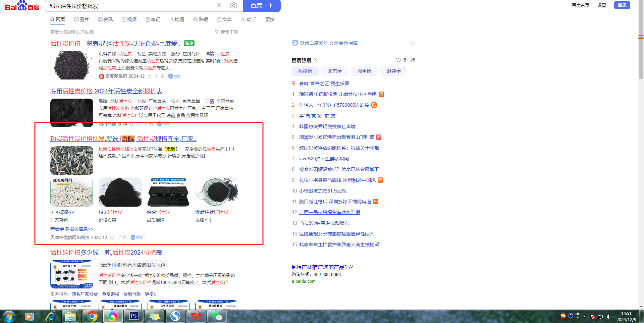Click the Baidu logo
The width and height of the screenshot is (644, 323).
point(22,6)
